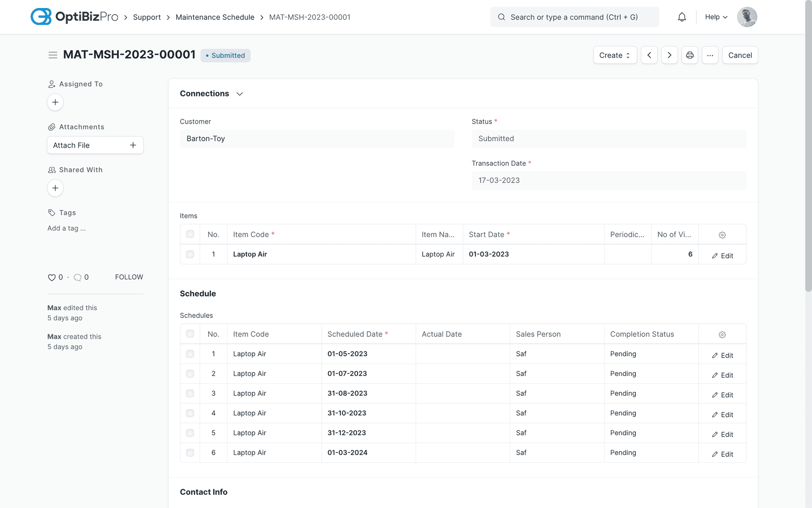Select all rows in Schedules table
The height and width of the screenshot is (508, 812).
click(x=190, y=334)
